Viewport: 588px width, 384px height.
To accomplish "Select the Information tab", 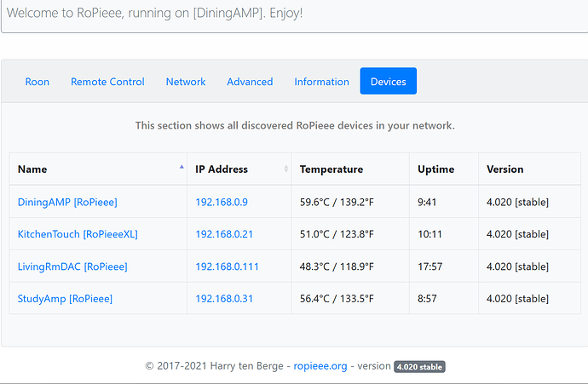I will pyautogui.click(x=321, y=82).
